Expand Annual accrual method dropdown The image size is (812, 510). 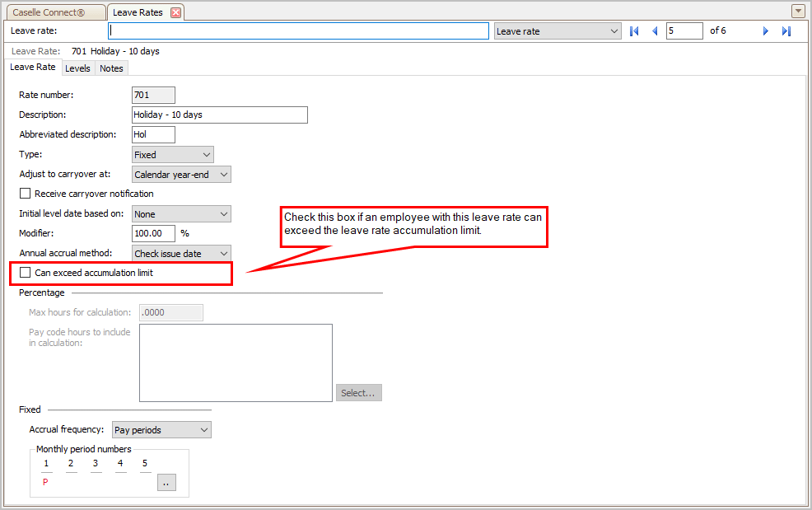tap(181, 254)
